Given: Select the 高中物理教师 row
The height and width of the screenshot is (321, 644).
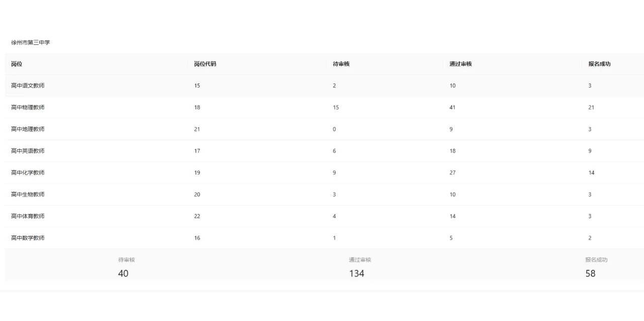Looking at the screenshot, I should coord(28,108).
